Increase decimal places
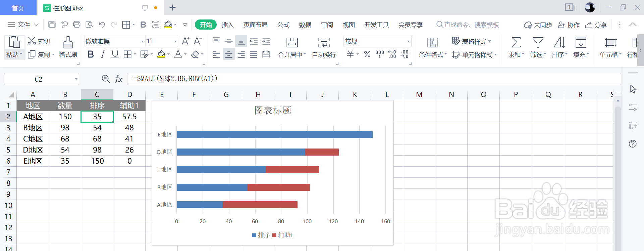The height and width of the screenshot is (251, 644). pyautogui.click(x=392, y=54)
